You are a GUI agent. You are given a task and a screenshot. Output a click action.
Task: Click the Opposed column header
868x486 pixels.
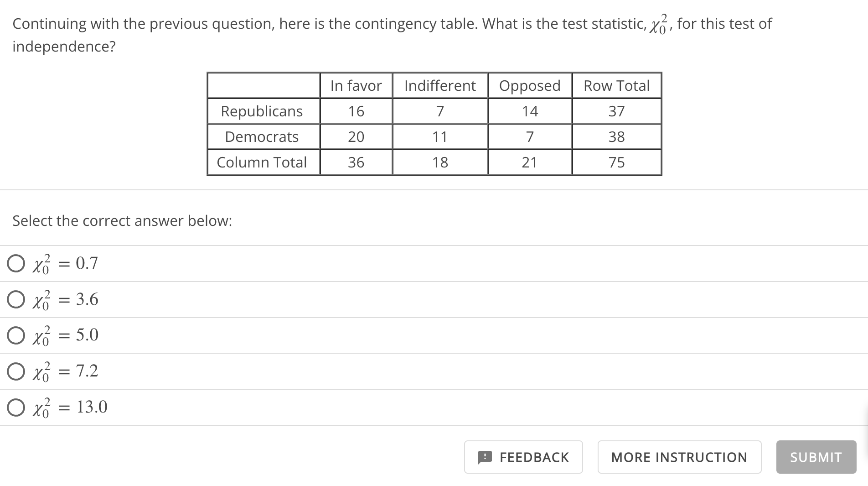[x=530, y=85]
